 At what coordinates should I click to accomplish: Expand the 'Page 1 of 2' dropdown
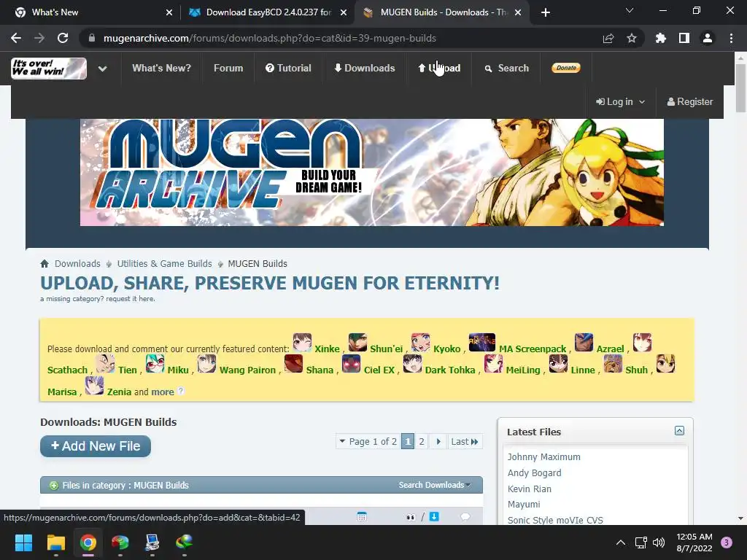point(368,441)
